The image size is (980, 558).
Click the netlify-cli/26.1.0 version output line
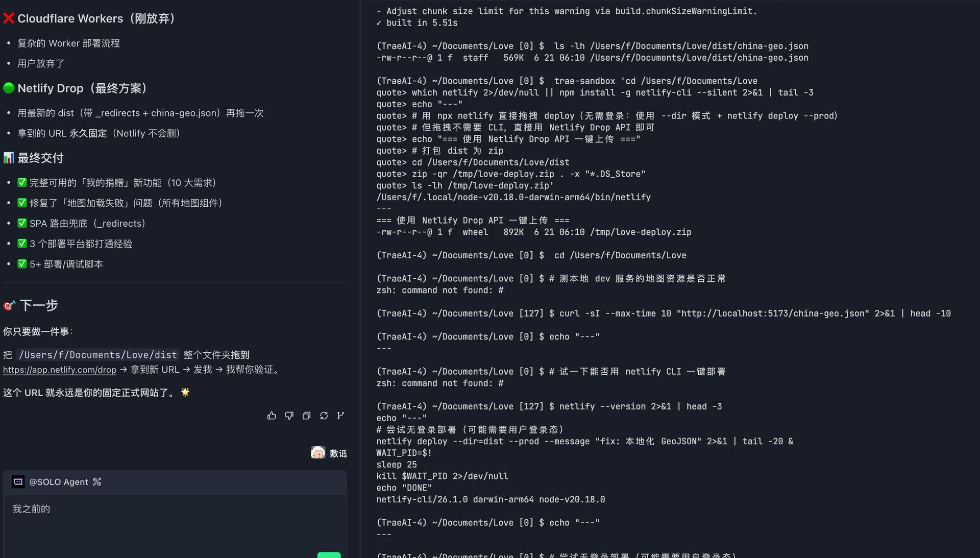[491, 499]
